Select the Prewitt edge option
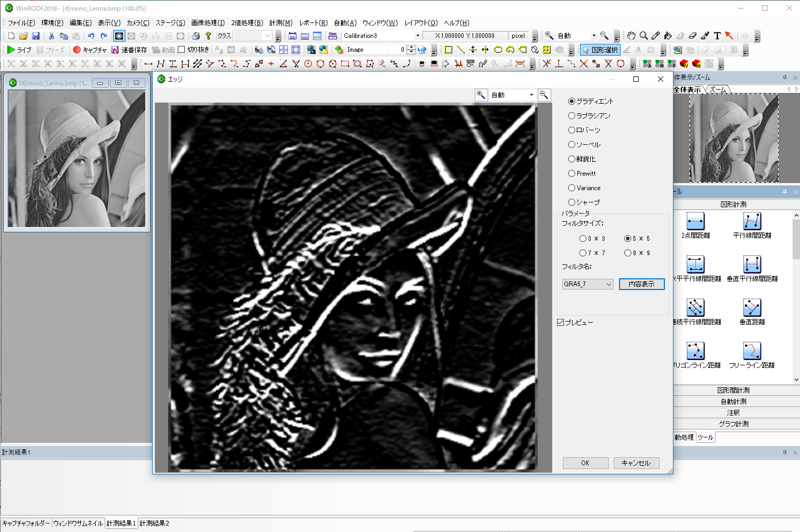This screenshot has height=532, width=800. tap(571, 173)
